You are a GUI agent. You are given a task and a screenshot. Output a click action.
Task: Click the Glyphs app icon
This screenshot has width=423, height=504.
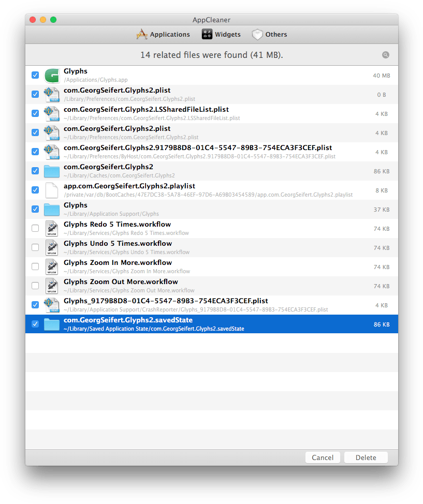(52, 75)
